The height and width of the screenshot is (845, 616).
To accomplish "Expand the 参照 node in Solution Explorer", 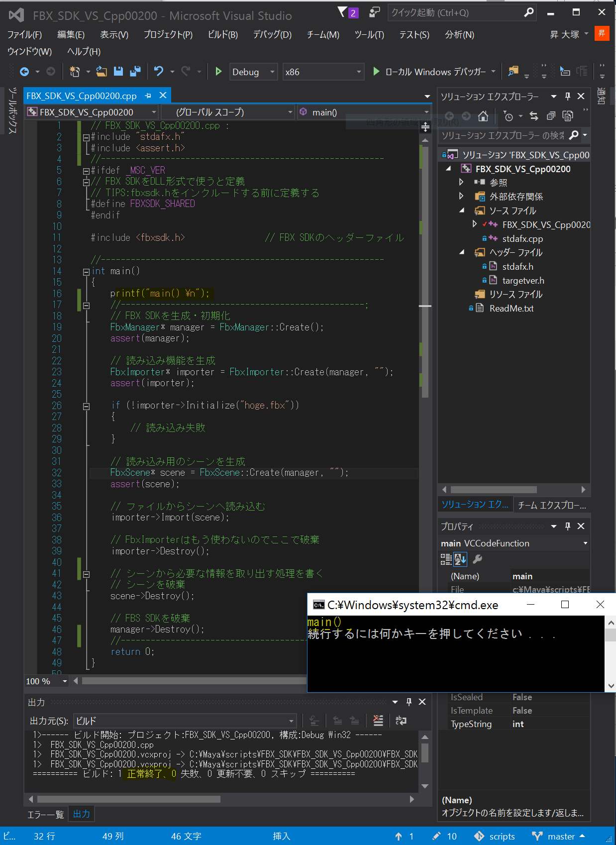I will pyautogui.click(x=461, y=182).
